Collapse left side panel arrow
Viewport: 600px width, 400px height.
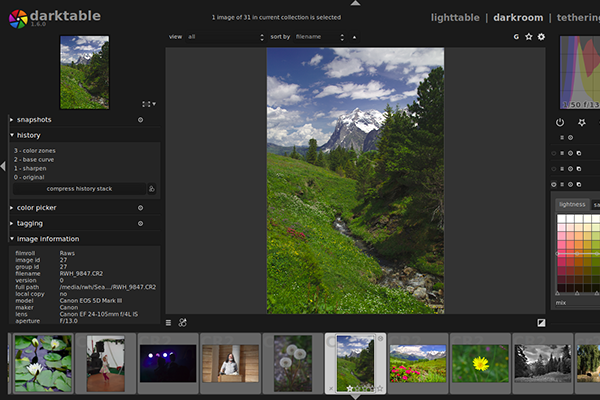click(3, 166)
